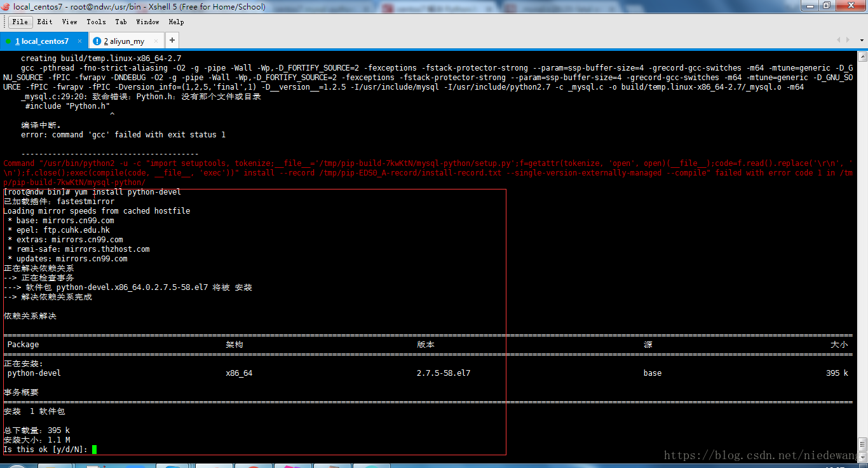This screenshot has height=468, width=868.
Task: Click the 'Package' column header
Action: click(x=24, y=345)
